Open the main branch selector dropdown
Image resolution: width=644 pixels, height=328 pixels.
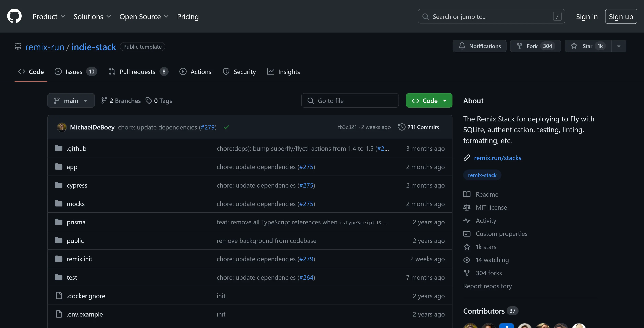(x=71, y=100)
